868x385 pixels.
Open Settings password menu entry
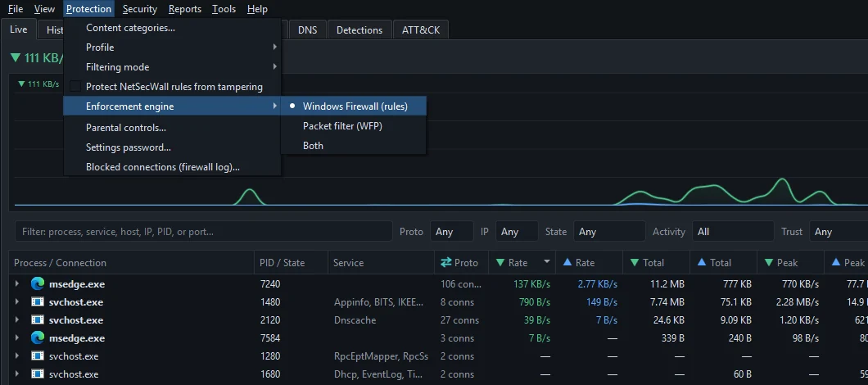pos(172,147)
